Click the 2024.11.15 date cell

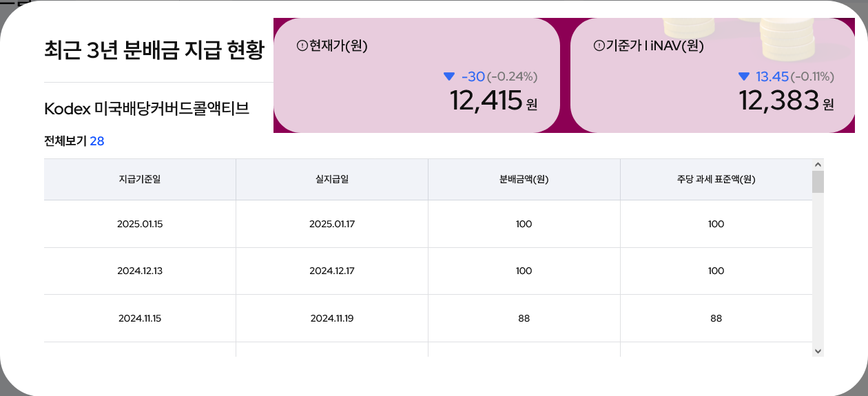point(140,318)
